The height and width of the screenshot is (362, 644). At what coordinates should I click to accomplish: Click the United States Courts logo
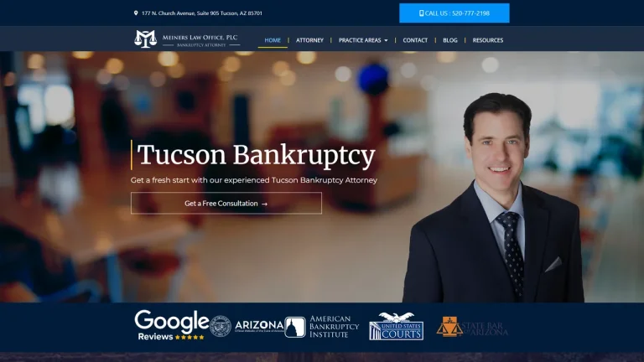[397, 326]
